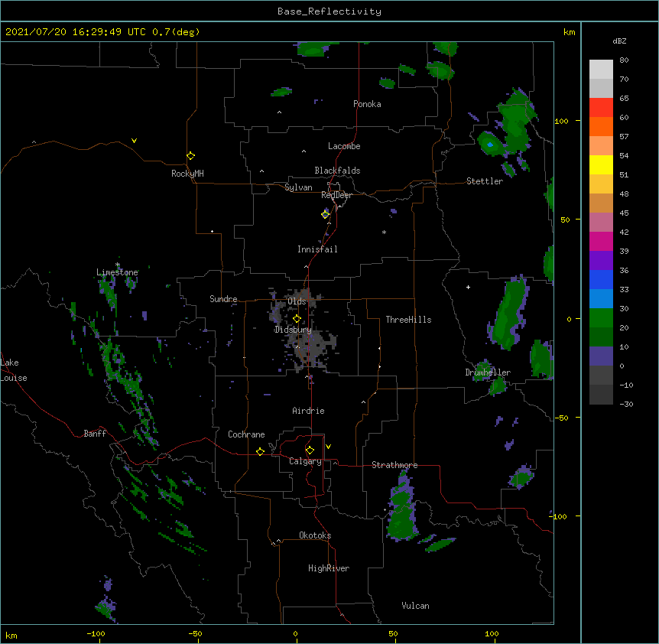The image size is (659, 644).
Task: Click the yellow diamond marker near Olds
Action: [297, 318]
